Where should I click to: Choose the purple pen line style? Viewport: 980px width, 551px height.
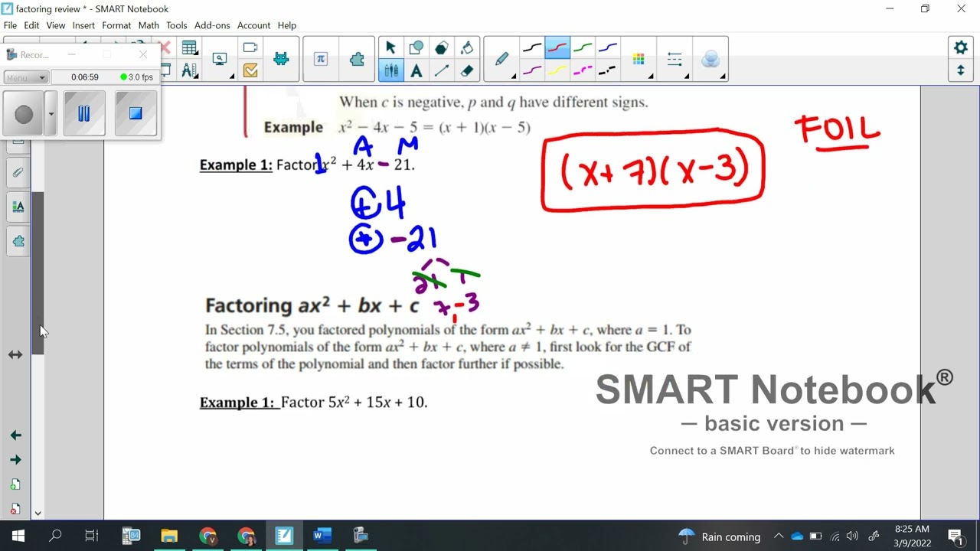[x=532, y=70]
